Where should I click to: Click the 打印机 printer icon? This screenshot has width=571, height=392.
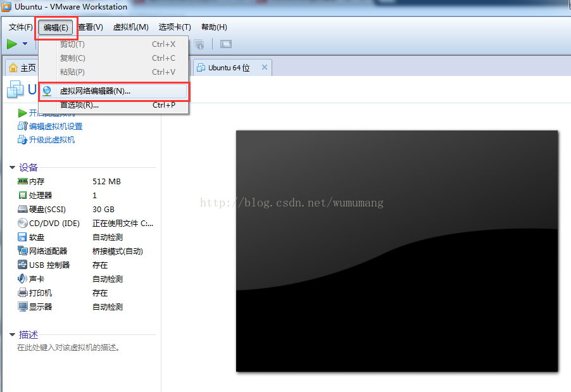pos(23,293)
